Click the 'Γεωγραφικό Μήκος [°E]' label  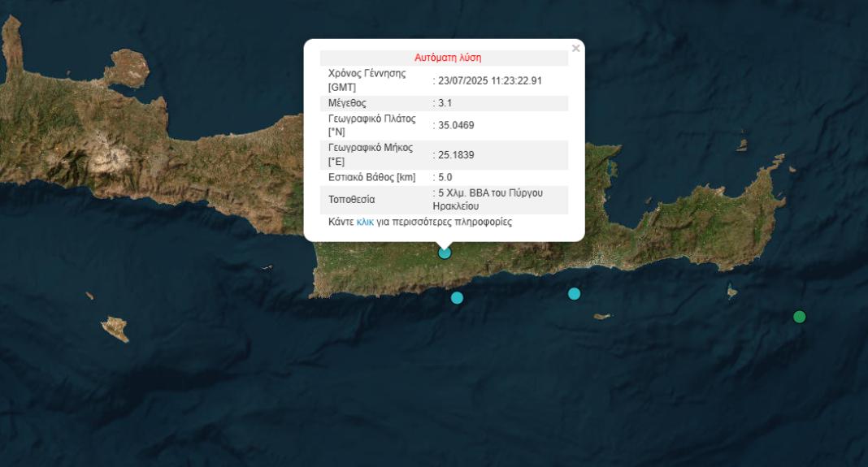point(371,155)
